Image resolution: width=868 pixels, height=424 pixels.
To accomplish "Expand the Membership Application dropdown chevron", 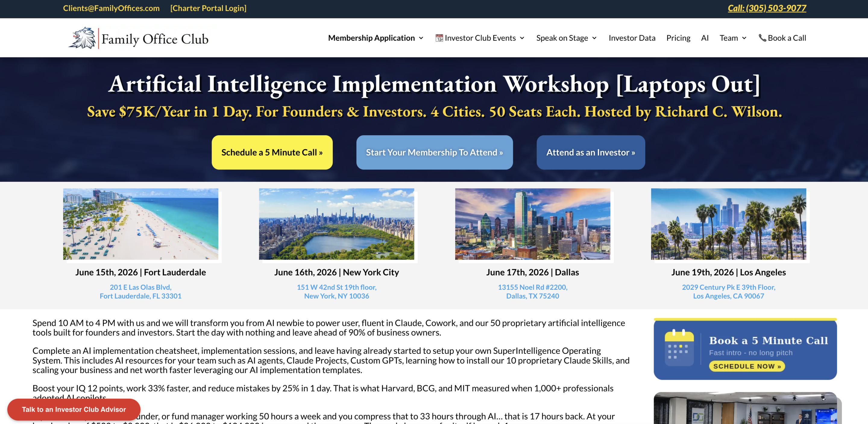I will pos(421,38).
